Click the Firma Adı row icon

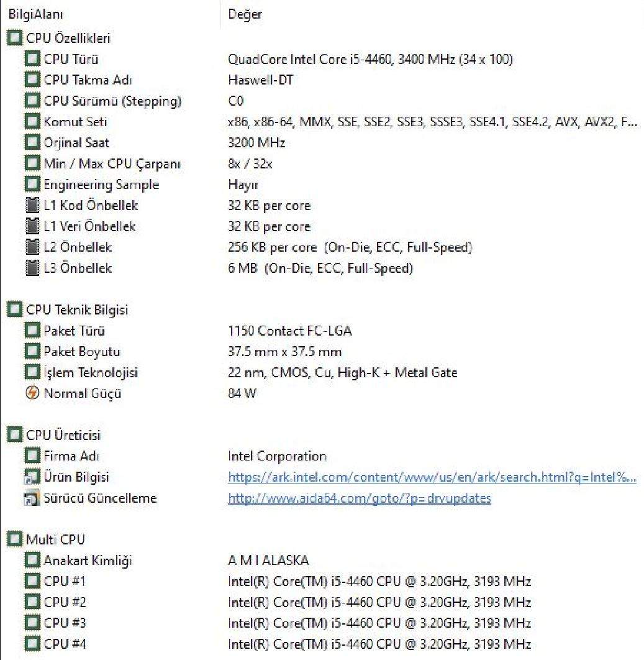click(x=32, y=456)
